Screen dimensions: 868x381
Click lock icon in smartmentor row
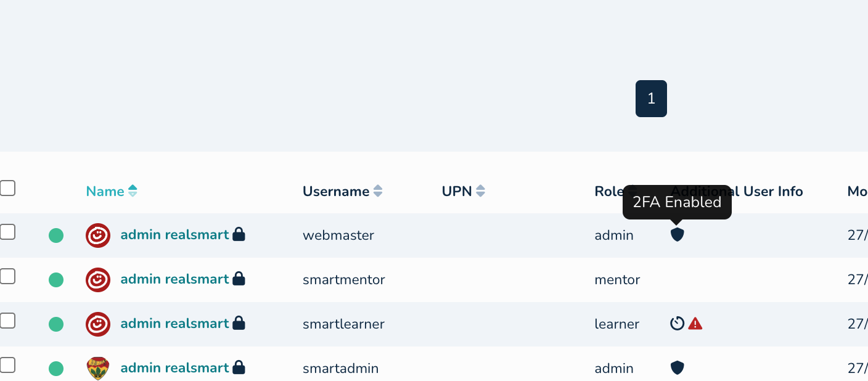pyautogui.click(x=239, y=279)
